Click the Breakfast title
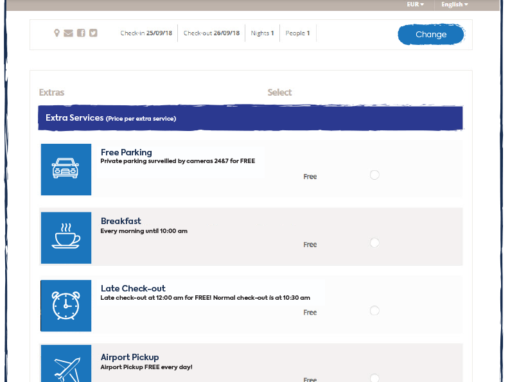 click(x=121, y=221)
